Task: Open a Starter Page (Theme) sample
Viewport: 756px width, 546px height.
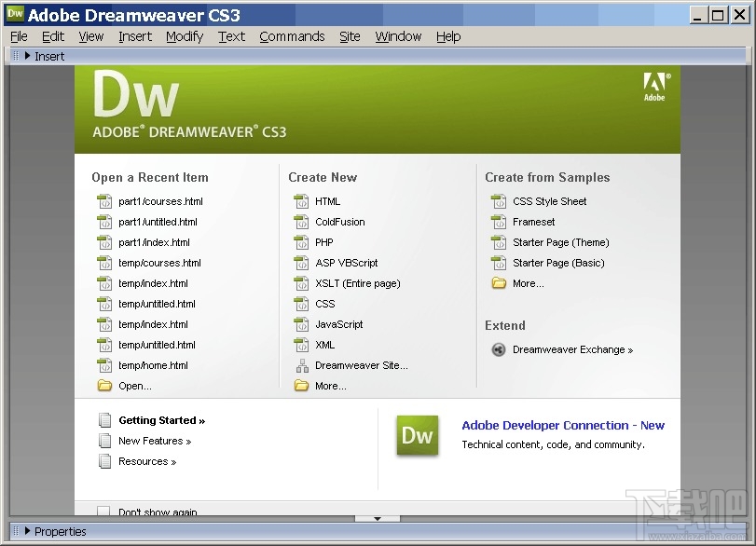Action: [559, 242]
